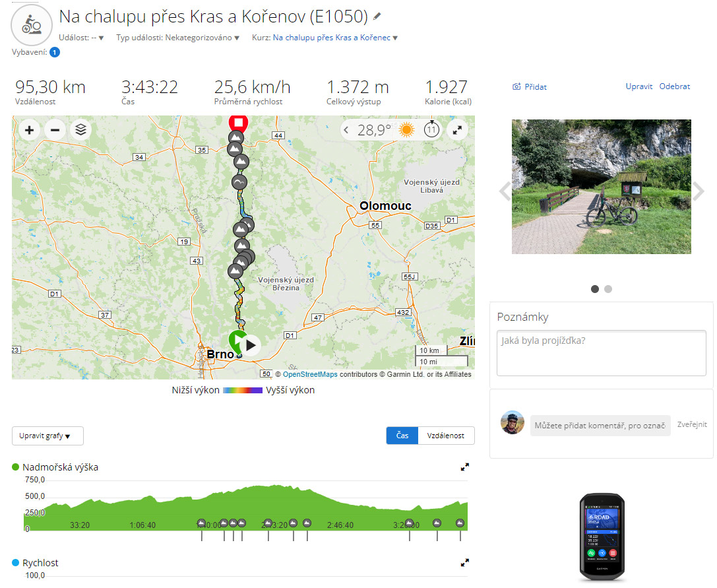The width and height of the screenshot is (717, 588).
Task: Open the Typ události dropdown
Action: (x=178, y=38)
